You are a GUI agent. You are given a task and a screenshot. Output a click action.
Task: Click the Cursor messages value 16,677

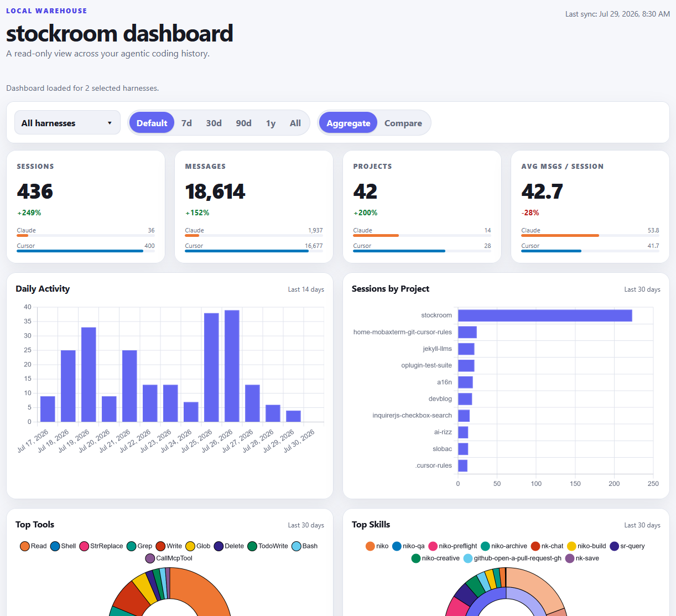tap(314, 246)
